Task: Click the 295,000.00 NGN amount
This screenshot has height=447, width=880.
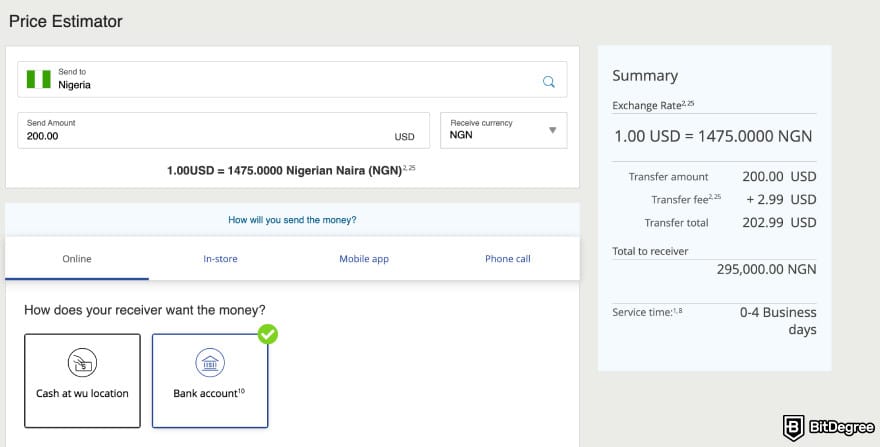Action: click(x=766, y=269)
